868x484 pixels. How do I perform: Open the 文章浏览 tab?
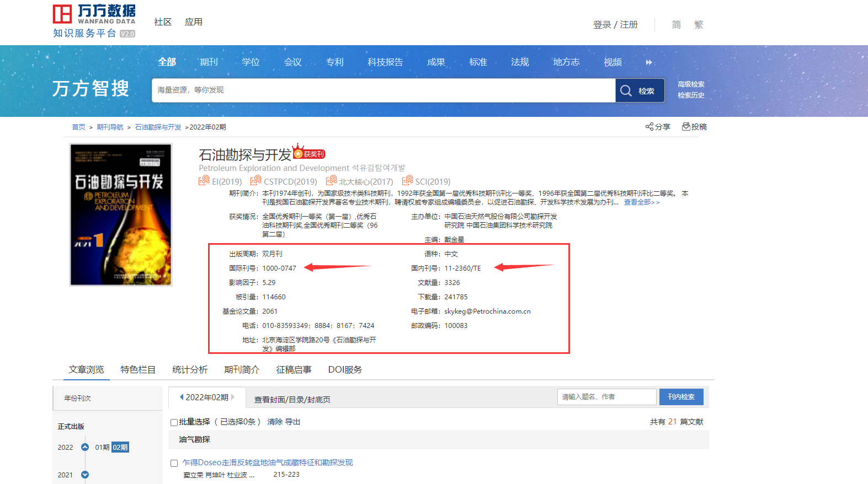(x=86, y=369)
